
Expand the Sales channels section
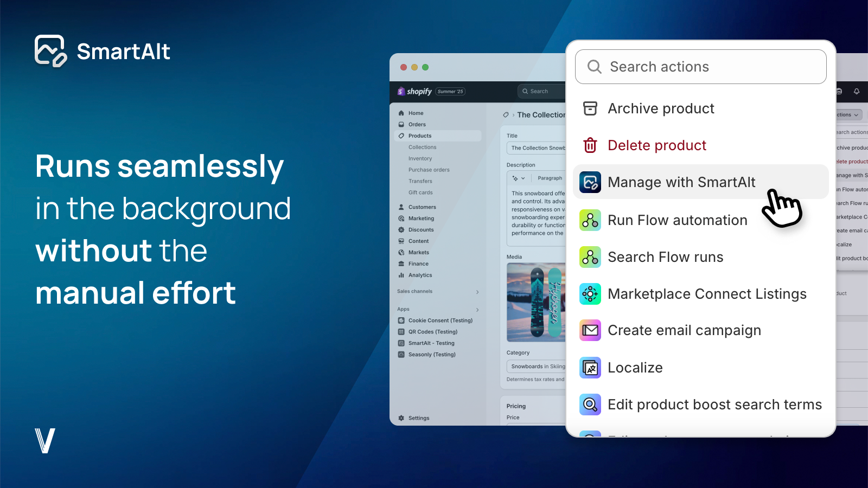click(x=477, y=292)
